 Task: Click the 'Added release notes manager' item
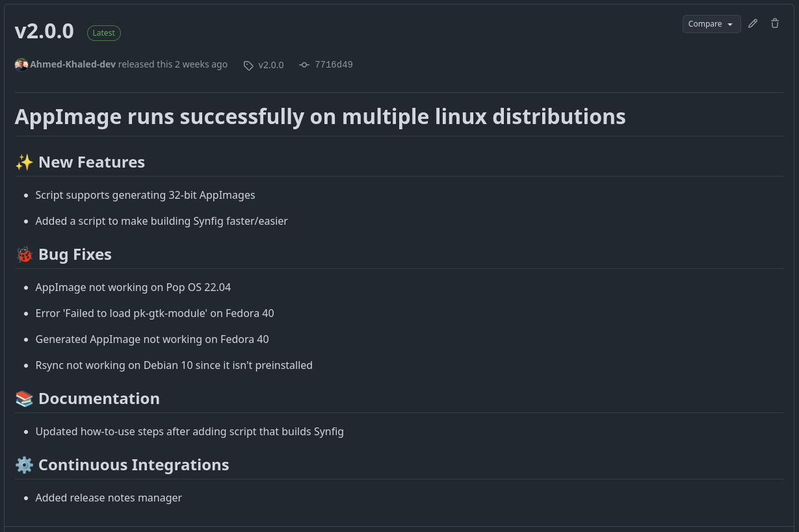click(109, 498)
